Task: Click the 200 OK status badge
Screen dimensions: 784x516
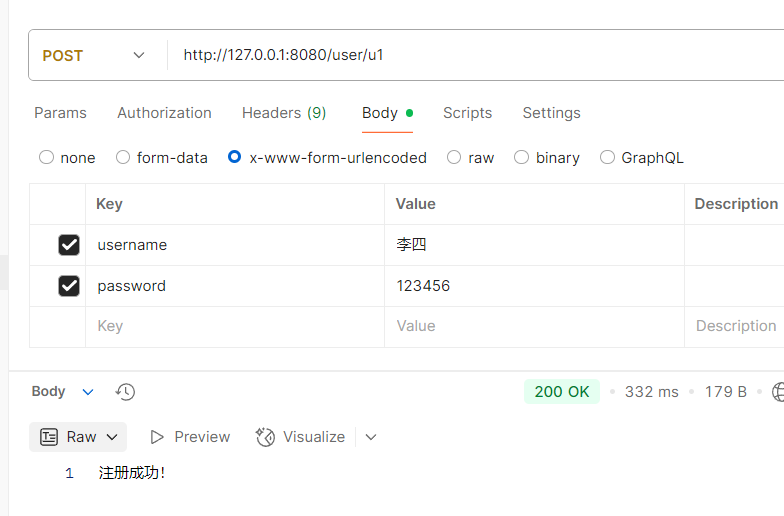Action: pos(561,392)
